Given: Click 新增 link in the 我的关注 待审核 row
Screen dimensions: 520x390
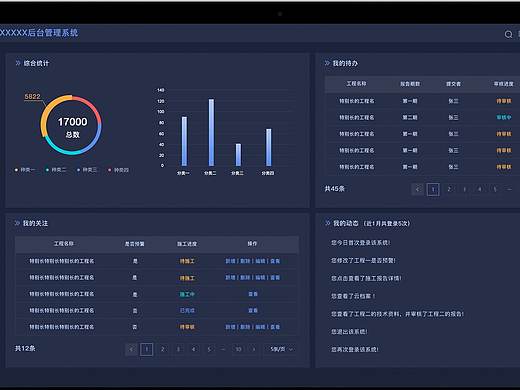Looking at the screenshot, I should 230,327.
